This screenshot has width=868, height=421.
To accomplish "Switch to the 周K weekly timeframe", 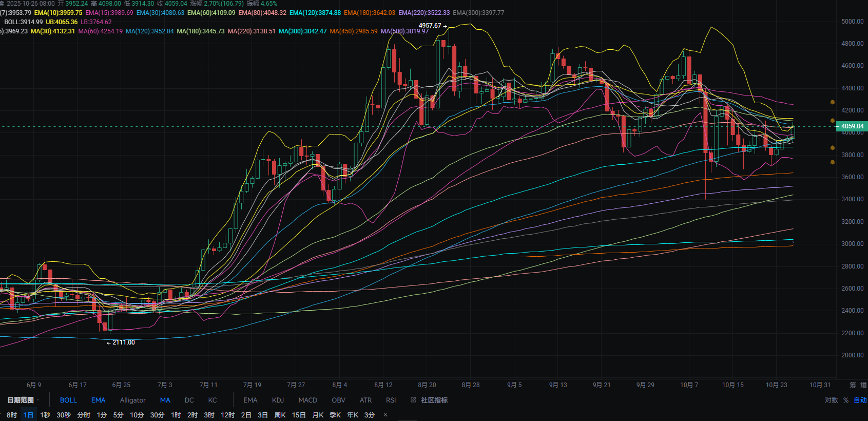I will (280, 415).
